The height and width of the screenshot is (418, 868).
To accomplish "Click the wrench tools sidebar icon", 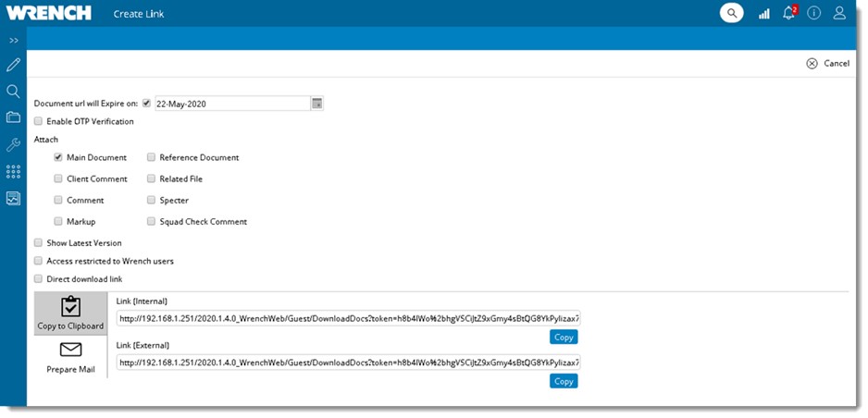I will [x=13, y=144].
